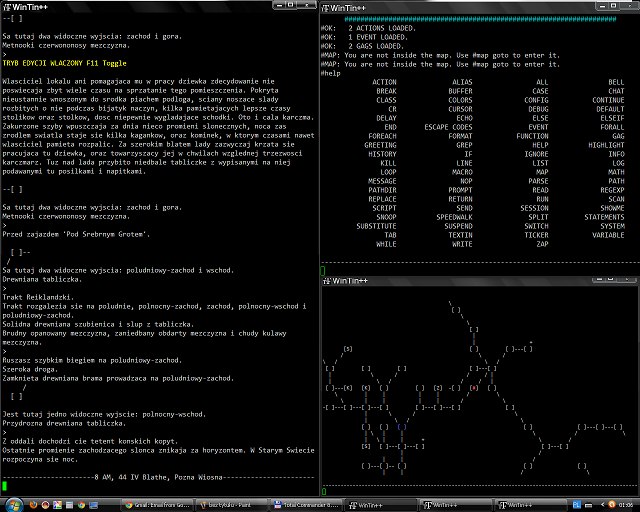Click the system tray clock

624,505
